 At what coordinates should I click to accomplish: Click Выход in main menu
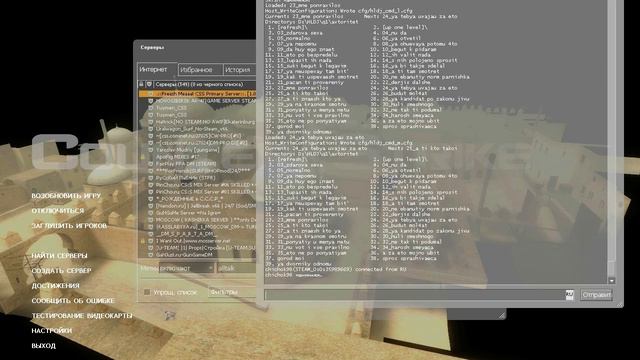pos(44,346)
